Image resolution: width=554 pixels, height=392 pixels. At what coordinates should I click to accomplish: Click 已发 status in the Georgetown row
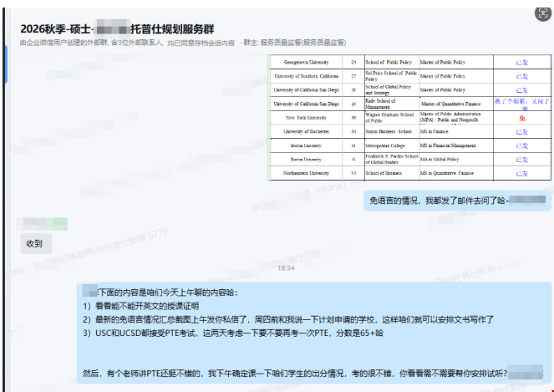522,63
